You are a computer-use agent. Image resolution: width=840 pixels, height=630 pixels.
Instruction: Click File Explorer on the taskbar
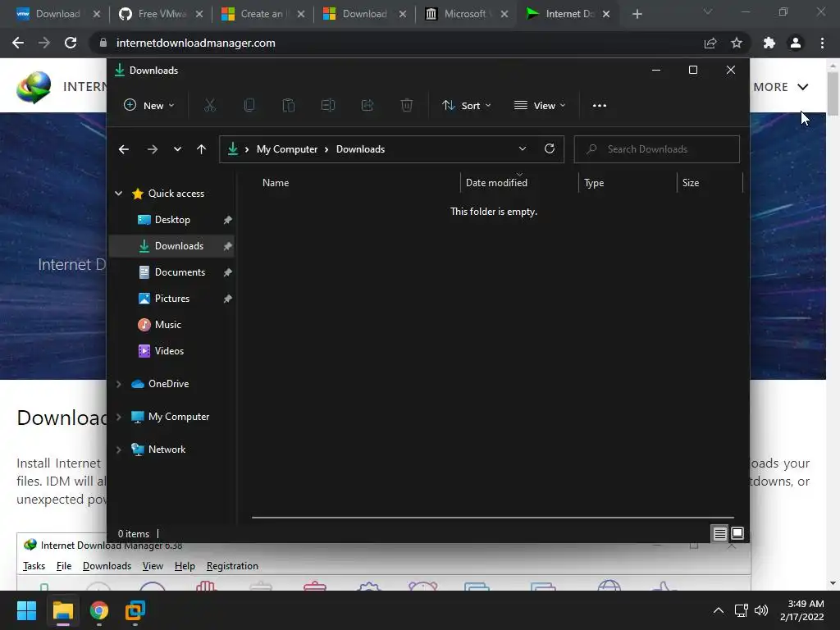click(x=62, y=610)
